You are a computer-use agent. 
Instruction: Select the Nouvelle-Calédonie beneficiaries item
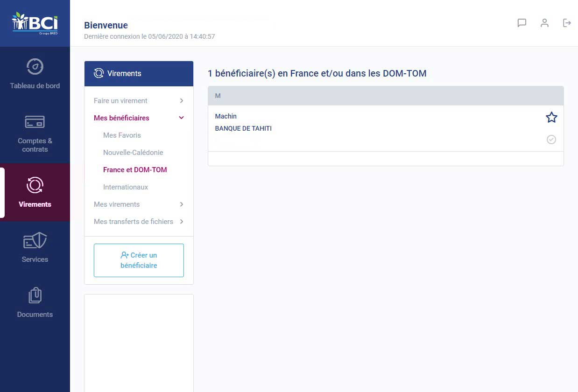pyautogui.click(x=133, y=153)
